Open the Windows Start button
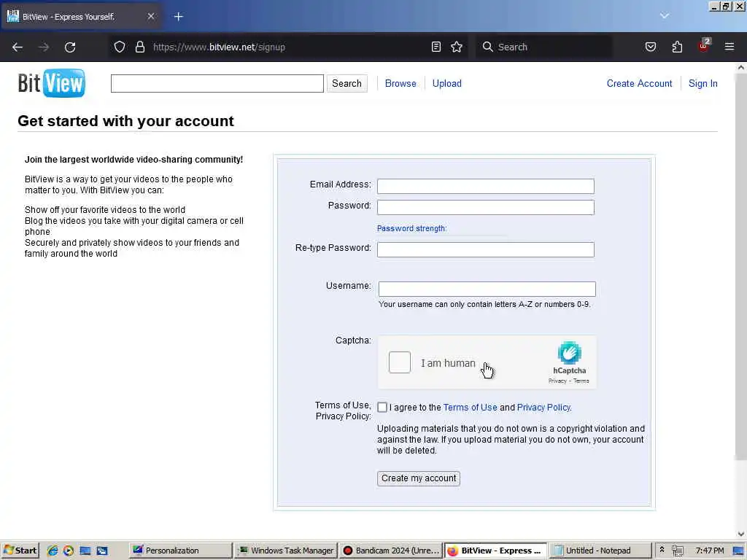Viewport: 747px width, 560px height. [x=20, y=551]
